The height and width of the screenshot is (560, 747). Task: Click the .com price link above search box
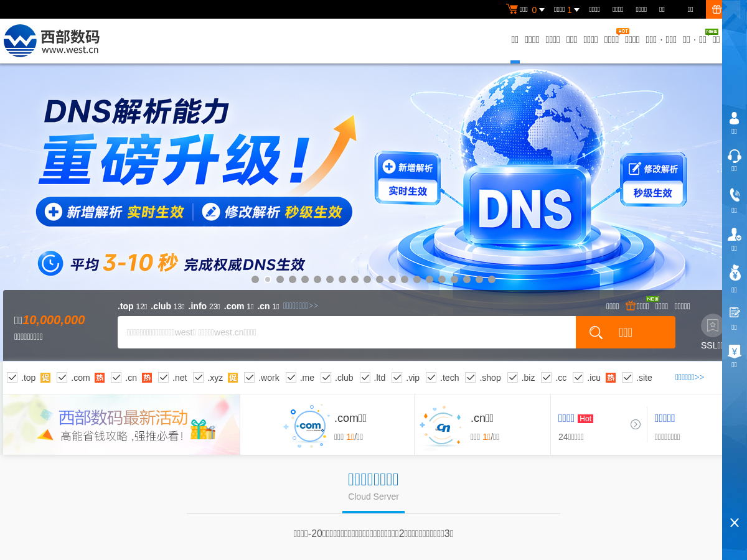point(238,306)
